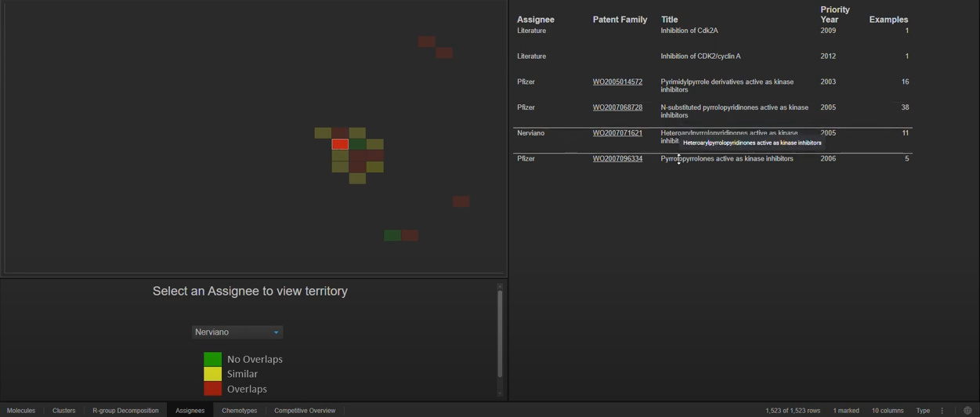This screenshot has width=980, height=417.
Task: Open the R-group Decomposition tab
Action: pyautogui.click(x=125, y=411)
